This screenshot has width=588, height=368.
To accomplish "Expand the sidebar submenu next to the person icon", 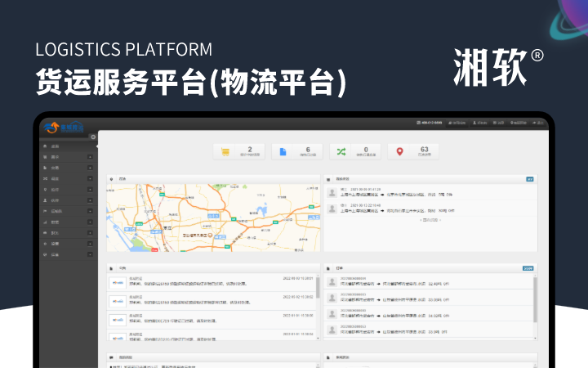I will click(90, 200).
